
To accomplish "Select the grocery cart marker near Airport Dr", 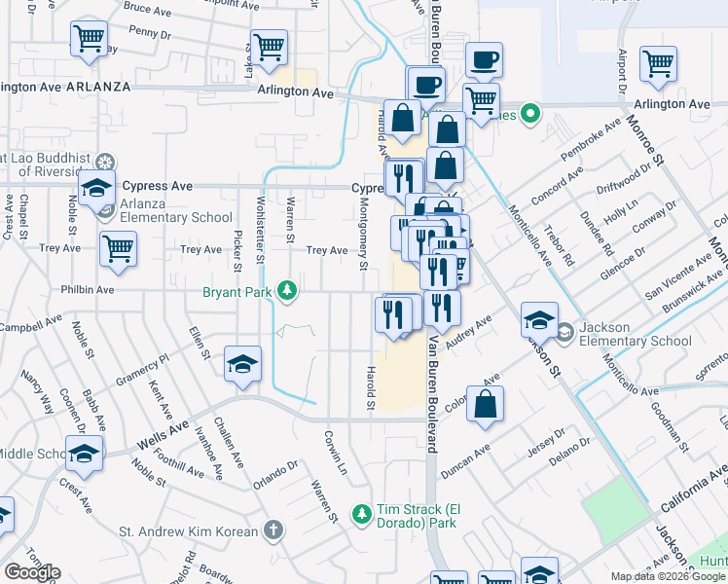I will [658, 65].
